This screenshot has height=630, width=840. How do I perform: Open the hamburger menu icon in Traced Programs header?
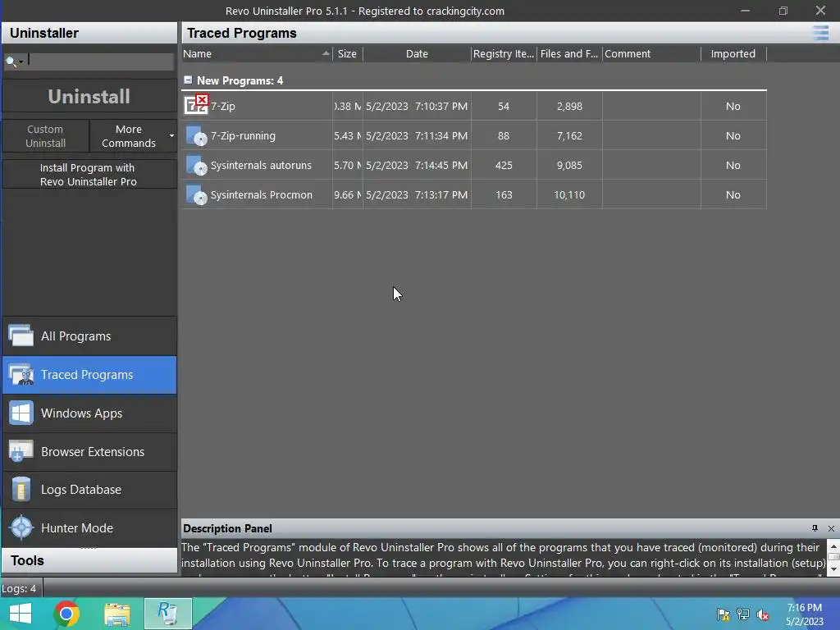coord(820,33)
